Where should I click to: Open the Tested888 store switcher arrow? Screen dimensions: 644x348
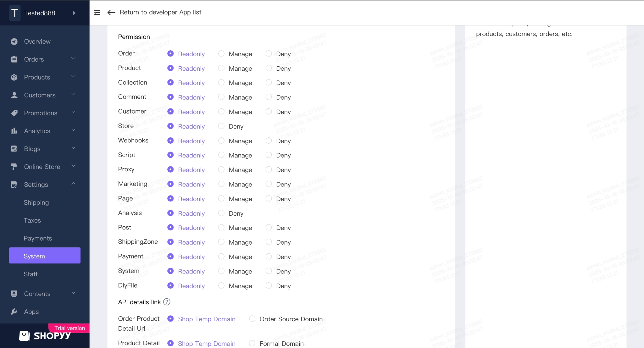(x=74, y=13)
